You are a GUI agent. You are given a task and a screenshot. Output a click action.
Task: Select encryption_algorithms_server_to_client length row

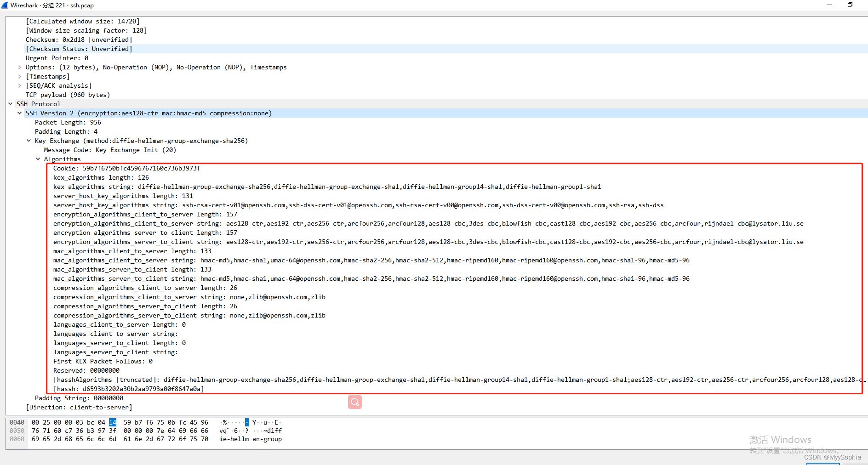click(x=145, y=232)
